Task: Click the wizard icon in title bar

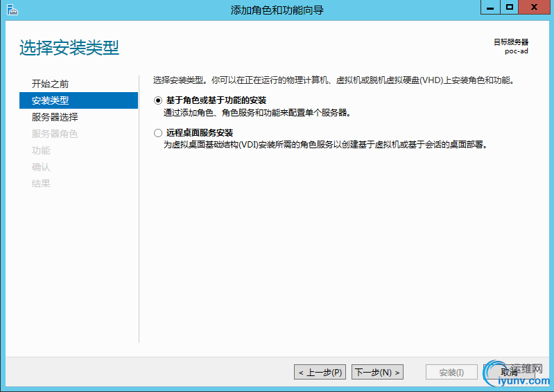Action: [x=12, y=10]
